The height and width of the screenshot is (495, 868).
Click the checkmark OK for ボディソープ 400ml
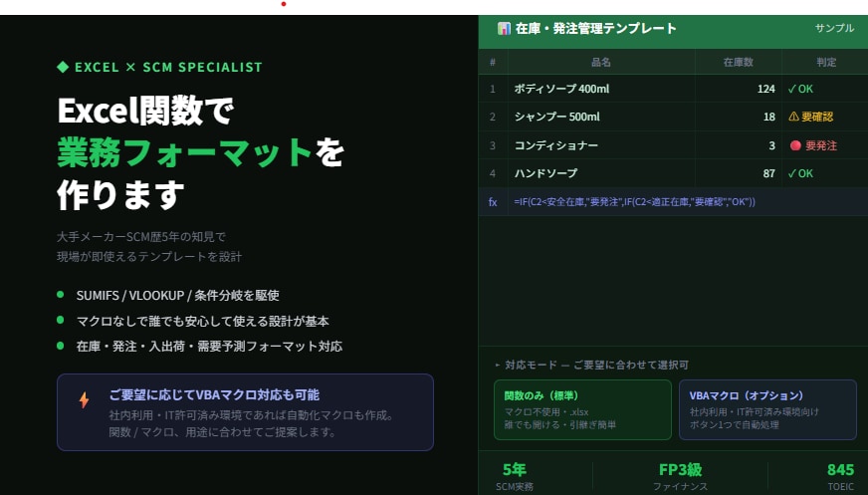(800, 89)
